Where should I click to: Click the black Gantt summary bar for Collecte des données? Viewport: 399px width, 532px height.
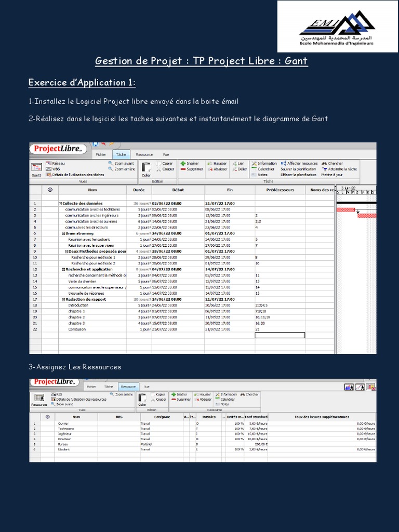point(356,203)
